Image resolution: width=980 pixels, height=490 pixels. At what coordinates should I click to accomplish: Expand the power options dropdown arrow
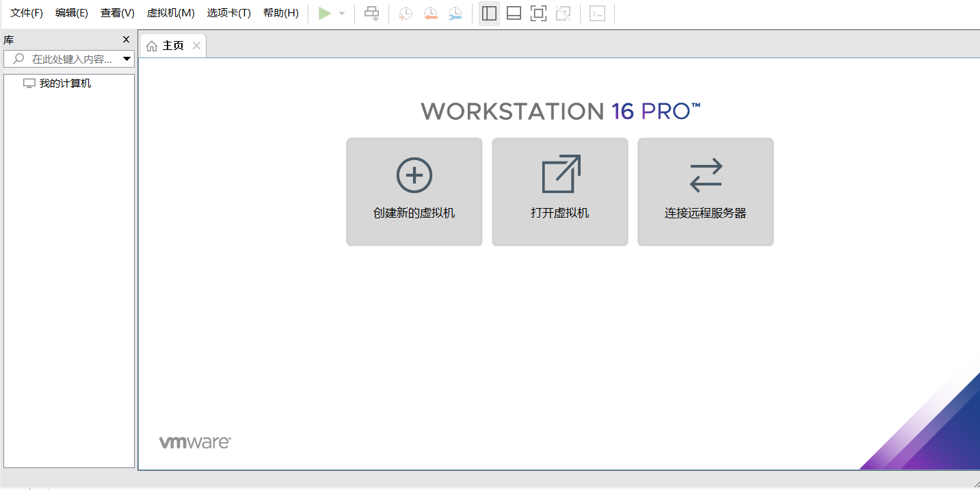click(342, 14)
